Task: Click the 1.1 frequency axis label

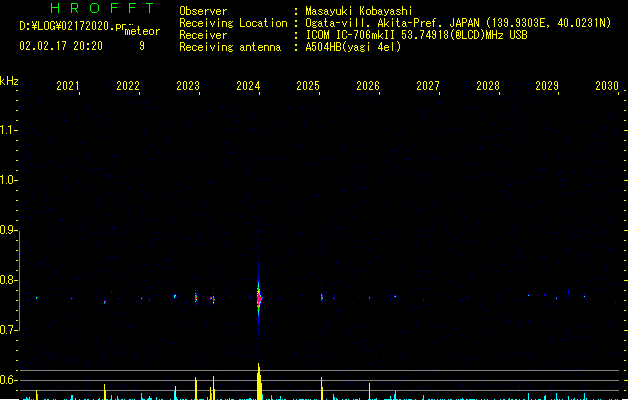Action: click(7, 130)
